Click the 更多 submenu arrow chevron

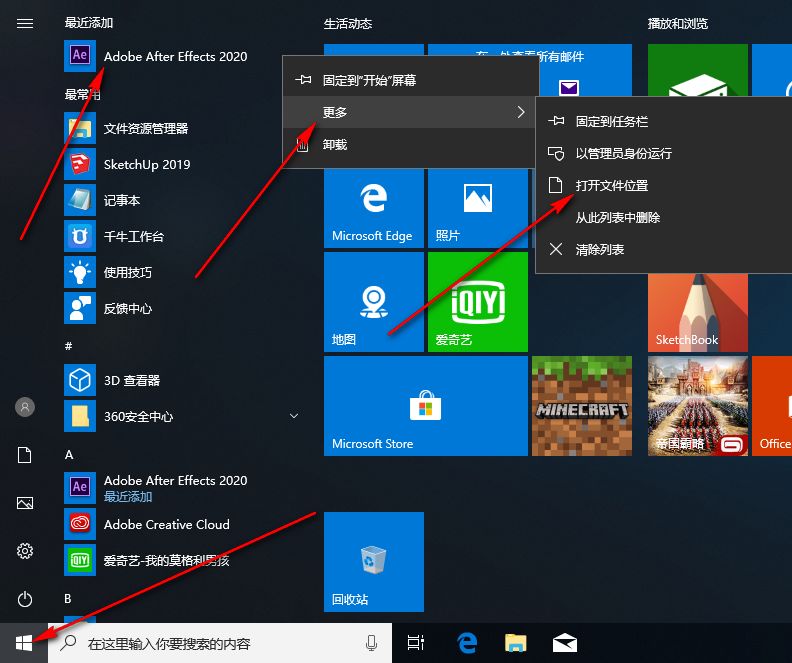point(521,112)
